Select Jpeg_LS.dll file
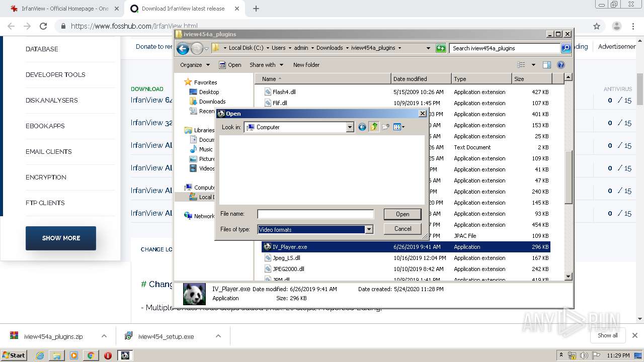Screen dimensions: 644x362 tap(286, 258)
